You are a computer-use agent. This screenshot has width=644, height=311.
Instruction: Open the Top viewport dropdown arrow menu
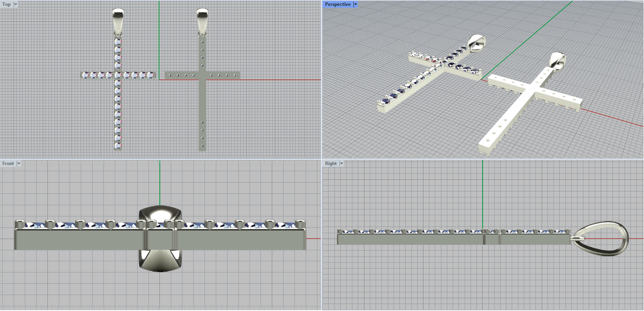(16, 4)
